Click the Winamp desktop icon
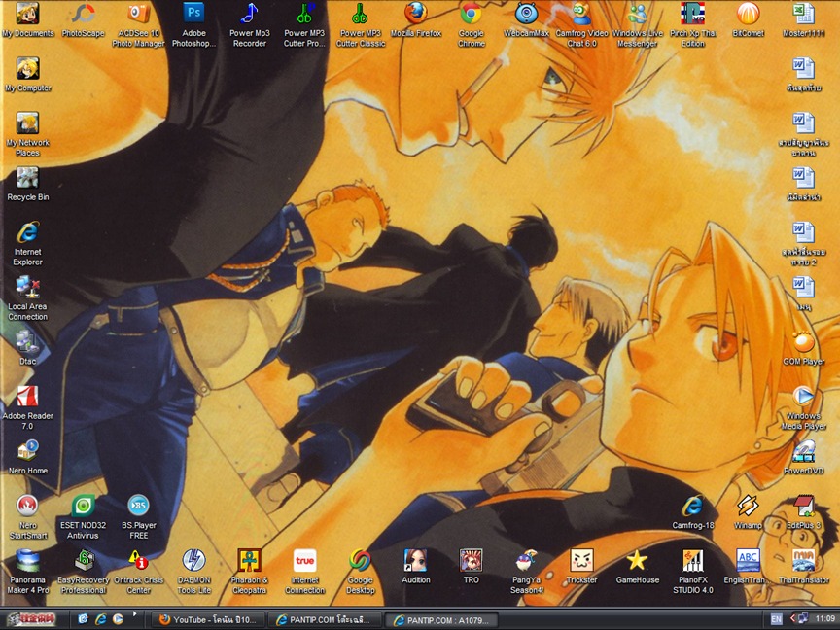840x630 pixels. (x=748, y=512)
